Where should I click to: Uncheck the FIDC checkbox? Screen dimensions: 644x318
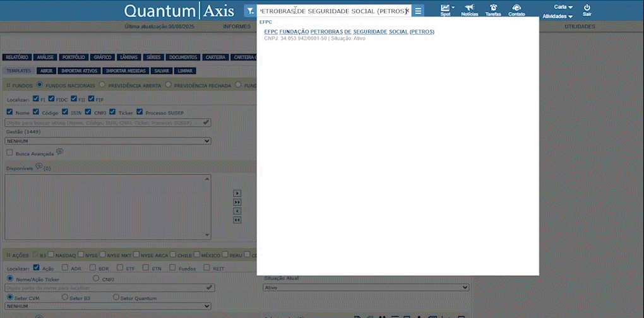pos(51,98)
